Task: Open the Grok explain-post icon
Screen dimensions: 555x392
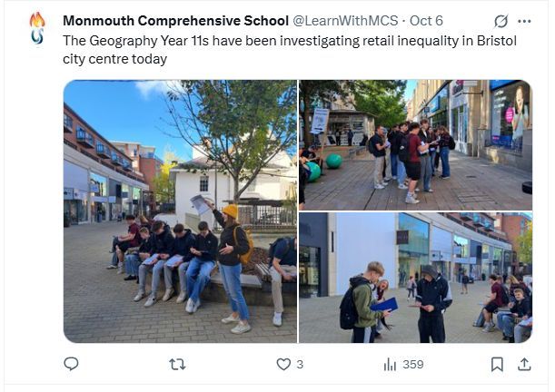Action: 500,21
